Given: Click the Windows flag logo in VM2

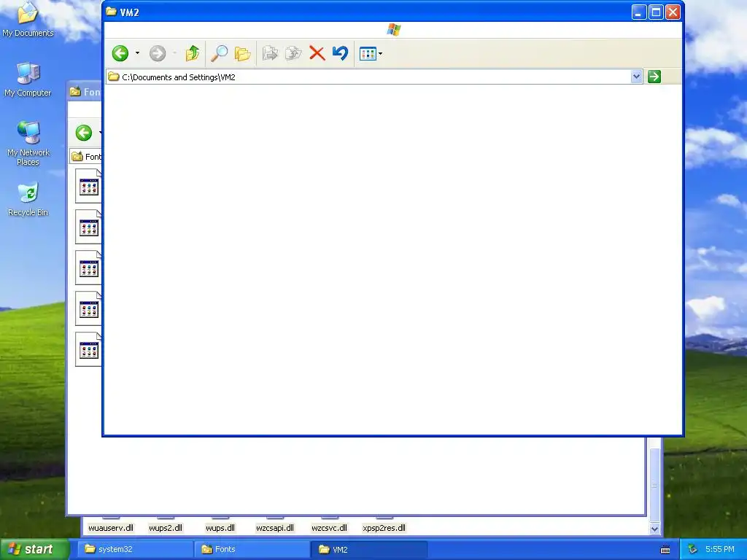Looking at the screenshot, I should pos(393,30).
